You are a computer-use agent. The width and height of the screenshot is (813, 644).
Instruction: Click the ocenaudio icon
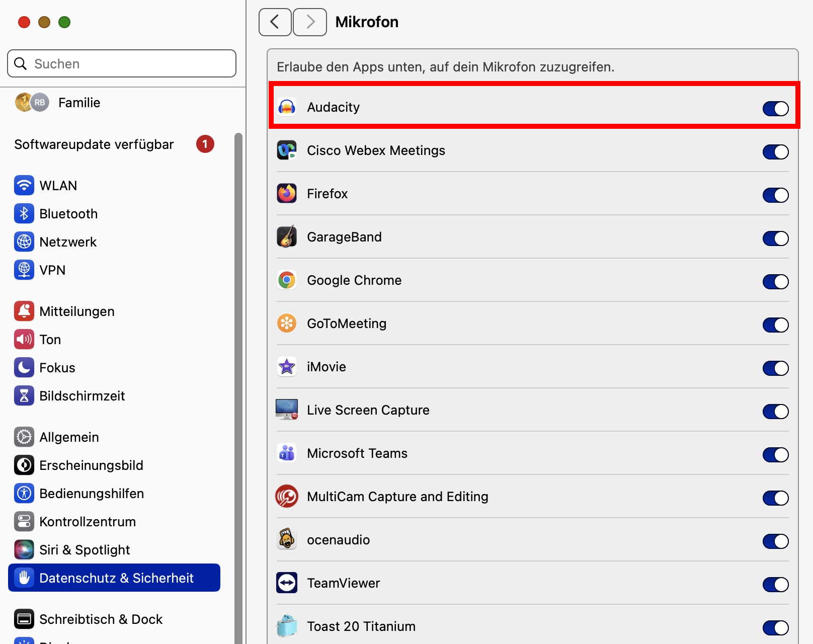pyautogui.click(x=287, y=540)
